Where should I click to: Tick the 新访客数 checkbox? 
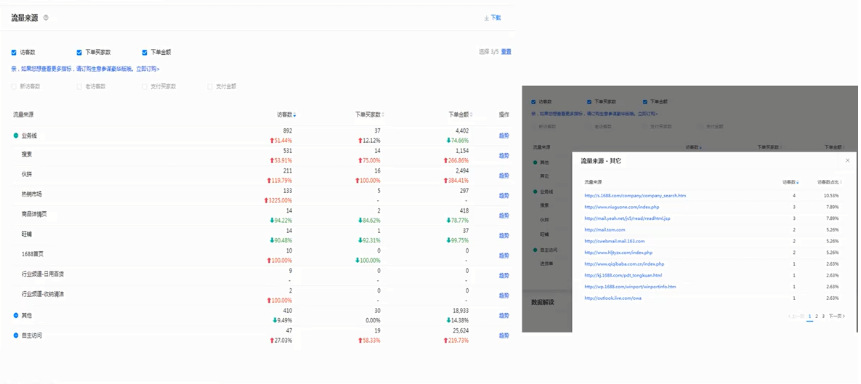click(14, 87)
